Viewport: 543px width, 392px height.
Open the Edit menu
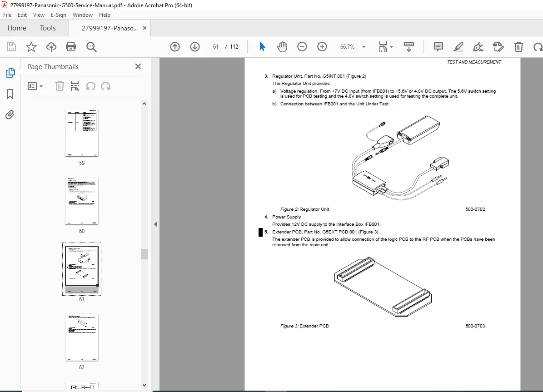point(22,15)
